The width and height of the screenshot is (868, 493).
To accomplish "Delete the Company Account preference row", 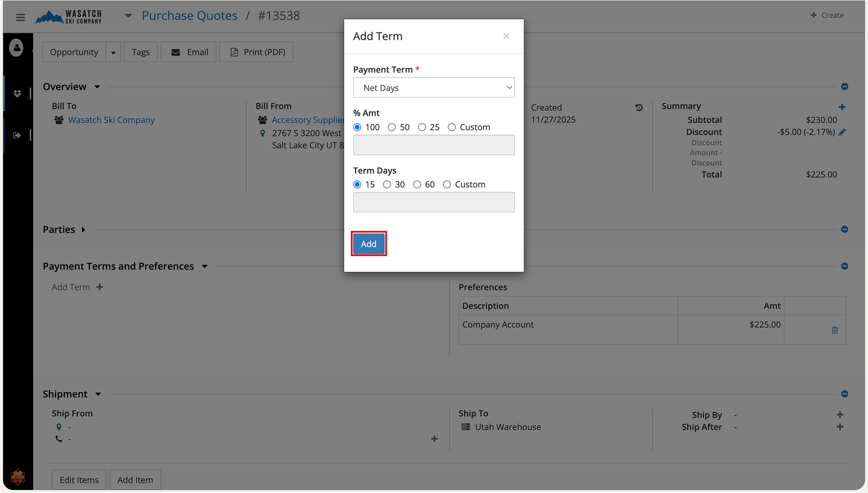I will coord(834,330).
